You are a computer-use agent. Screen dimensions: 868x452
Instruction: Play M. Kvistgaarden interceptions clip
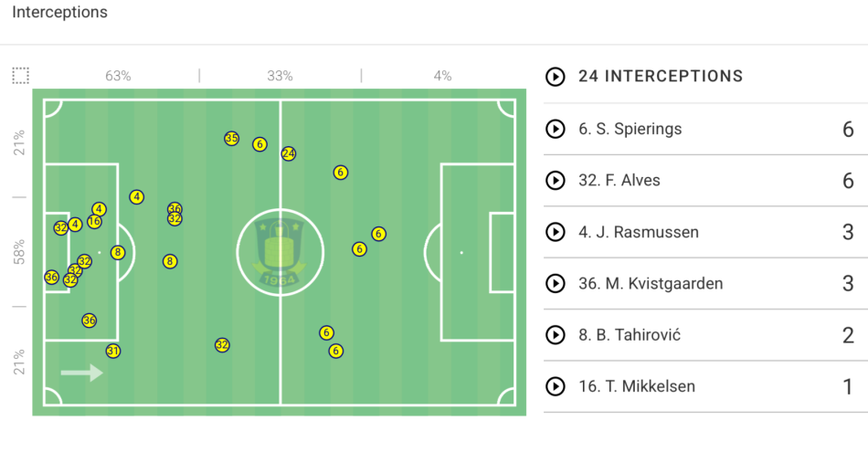tap(556, 283)
